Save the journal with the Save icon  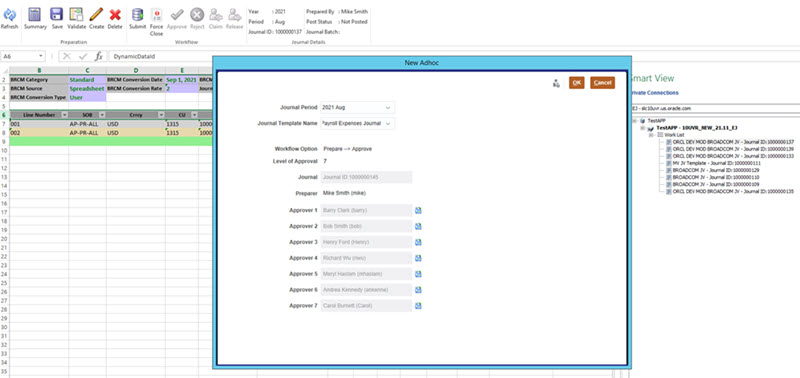pyautogui.click(x=57, y=15)
